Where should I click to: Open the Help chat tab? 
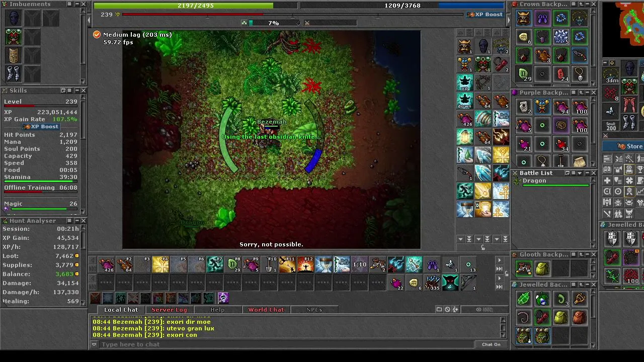217,310
